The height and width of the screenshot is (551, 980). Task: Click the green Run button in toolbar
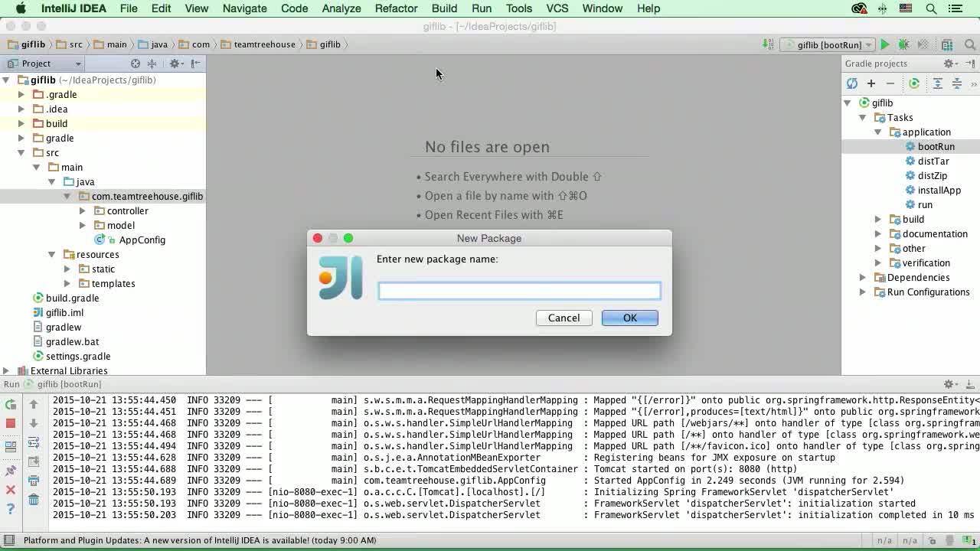pyautogui.click(x=885, y=45)
